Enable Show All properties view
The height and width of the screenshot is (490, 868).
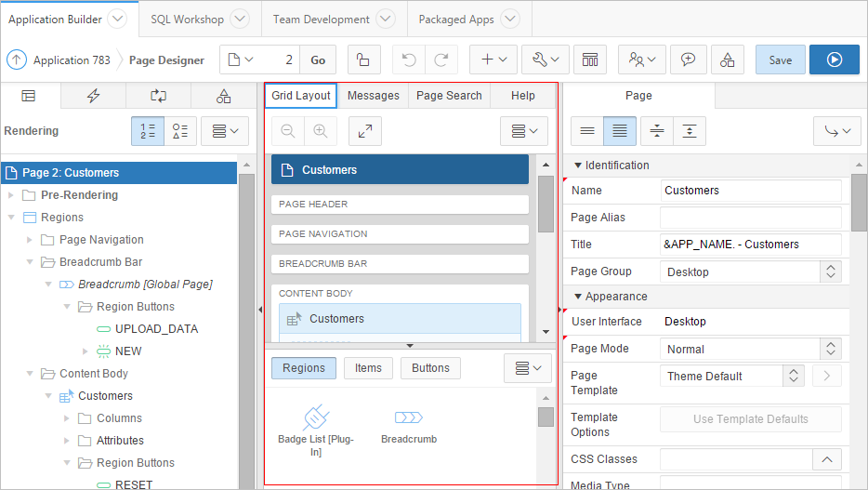[x=620, y=131]
